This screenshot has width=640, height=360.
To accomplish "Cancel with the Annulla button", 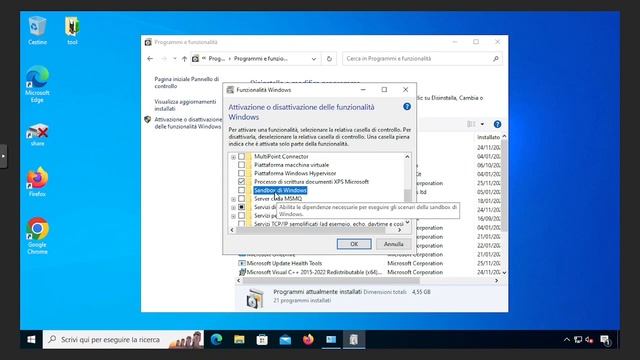I will [393, 244].
